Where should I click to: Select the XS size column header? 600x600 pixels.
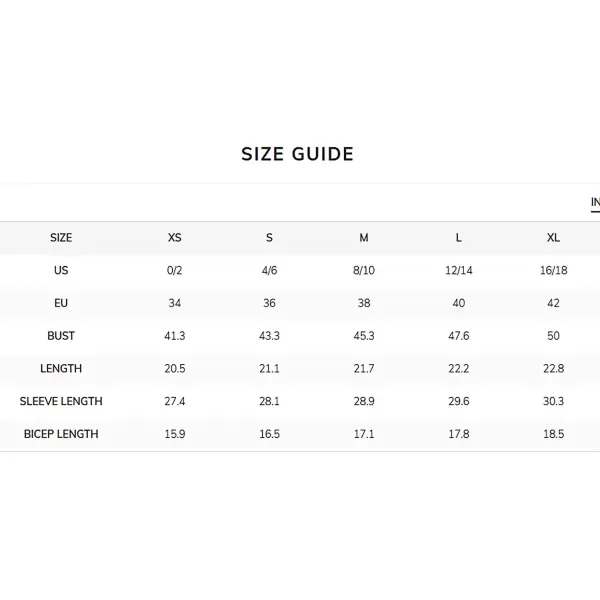point(174,238)
